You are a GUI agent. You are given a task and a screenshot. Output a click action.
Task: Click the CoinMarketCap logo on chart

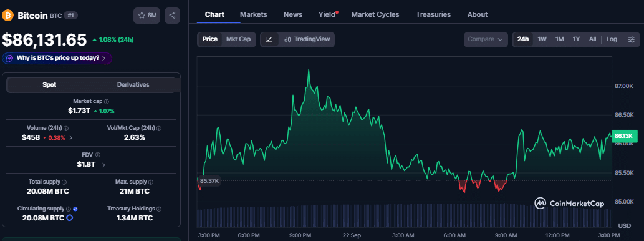click(569, 203)
